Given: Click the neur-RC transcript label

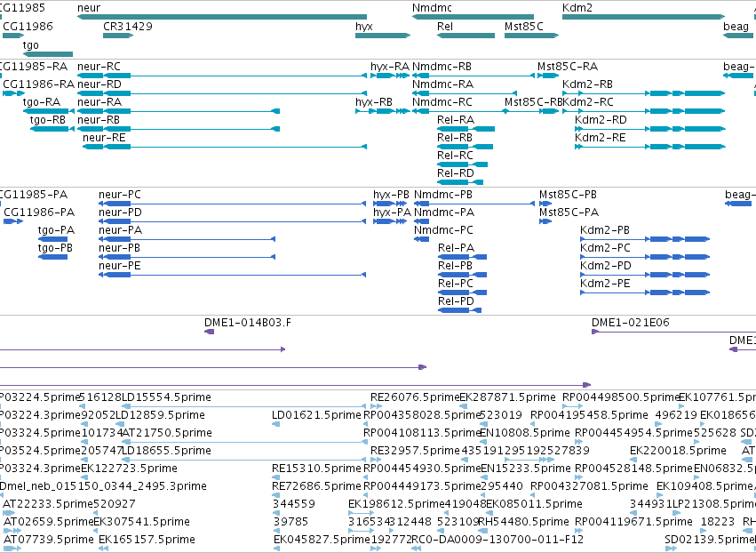Looking at the screenshot, I should point(99,66).
